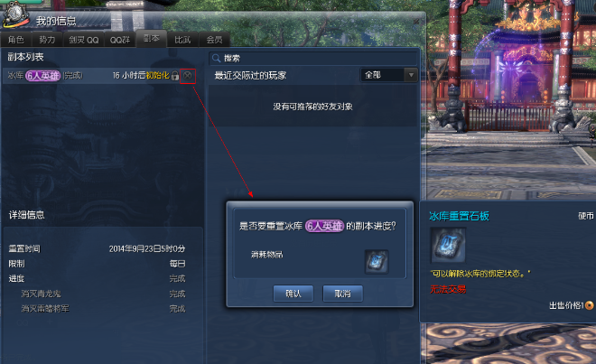Click the clock emblem beside 我的信息
This screenshot has height=364, width=596.
(x=14, y=14)
